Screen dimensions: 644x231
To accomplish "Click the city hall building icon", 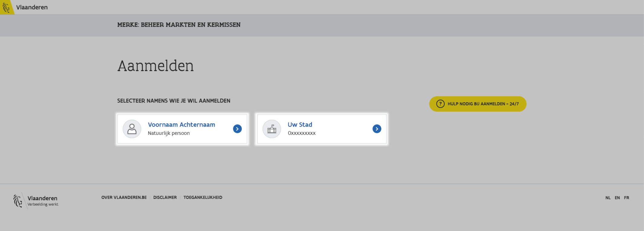I will [272, 129].
